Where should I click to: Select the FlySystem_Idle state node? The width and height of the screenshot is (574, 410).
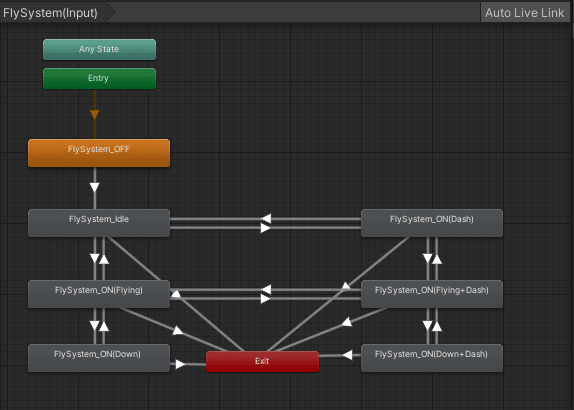(99, 223)
